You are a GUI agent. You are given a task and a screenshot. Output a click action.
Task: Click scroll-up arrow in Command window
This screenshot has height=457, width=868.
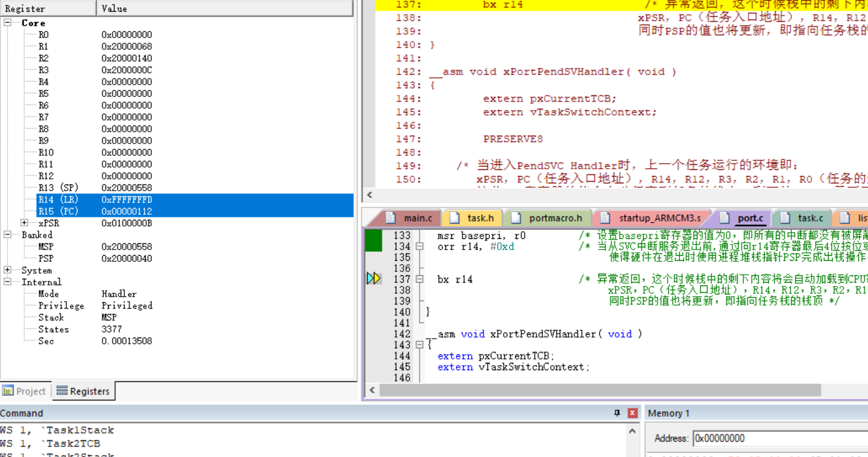(632, 431)
